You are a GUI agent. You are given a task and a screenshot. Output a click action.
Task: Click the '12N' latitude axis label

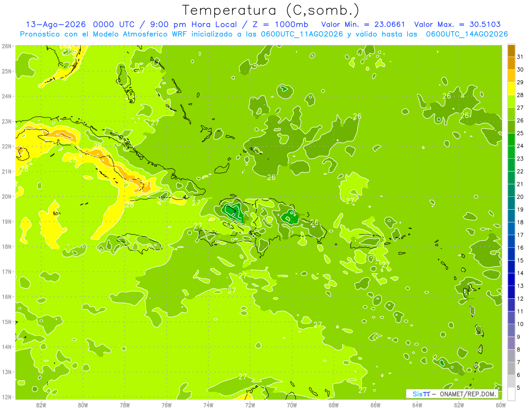[6, 397]
